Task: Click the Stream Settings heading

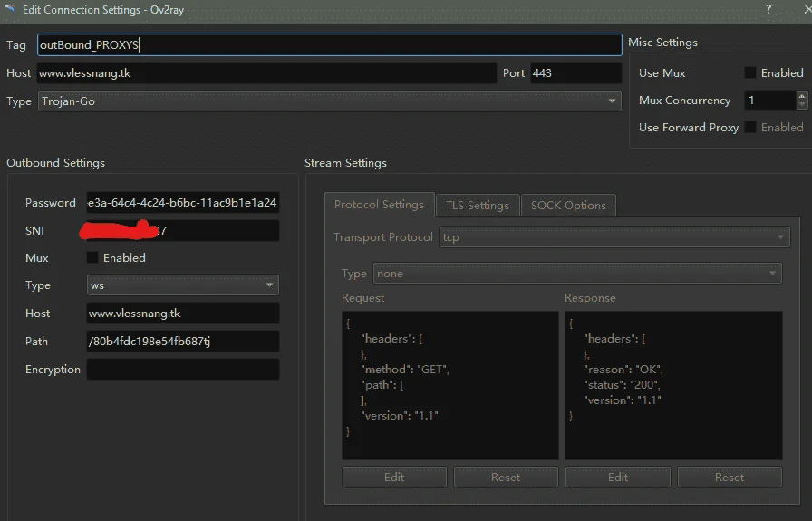Action: (345, 162)
